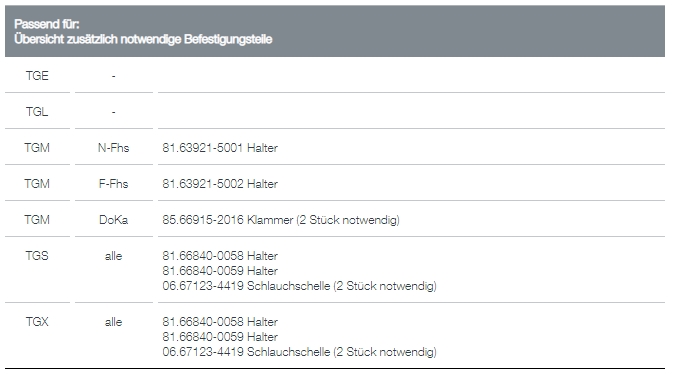681x378 pixels.
Task: Select the TGE row label
Action: [37, 76]
